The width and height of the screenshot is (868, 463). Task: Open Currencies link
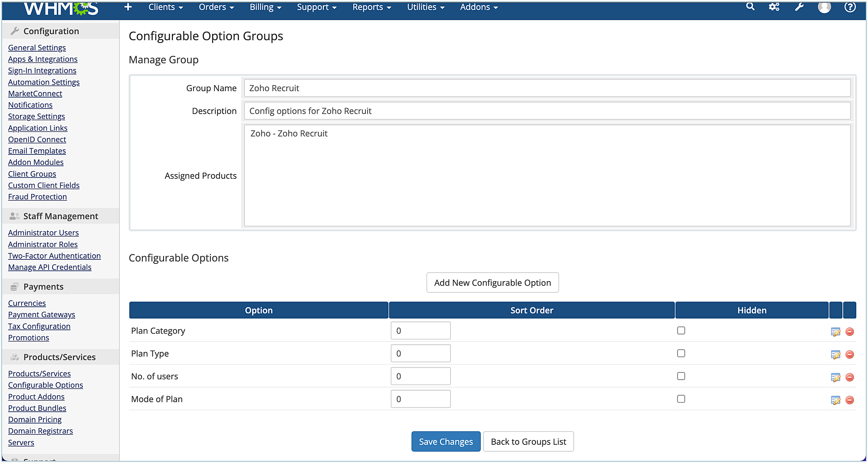tap(27, 303)
